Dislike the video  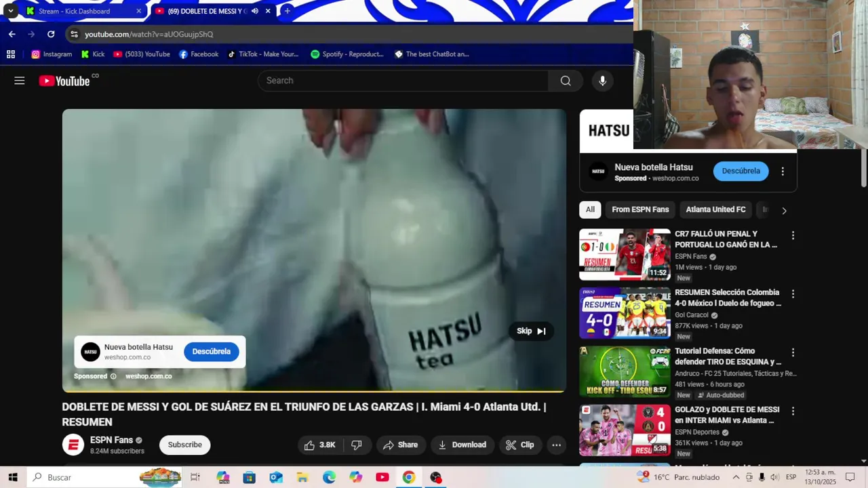tap(357, 445)
